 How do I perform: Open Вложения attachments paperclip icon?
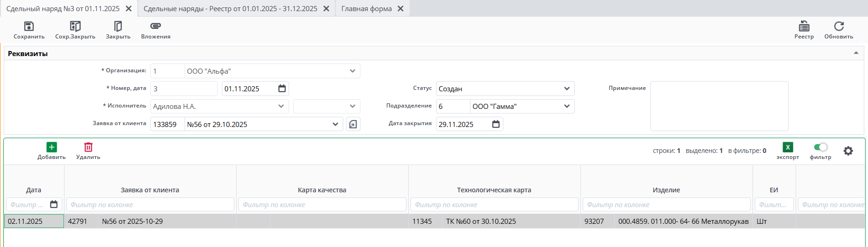155,26
